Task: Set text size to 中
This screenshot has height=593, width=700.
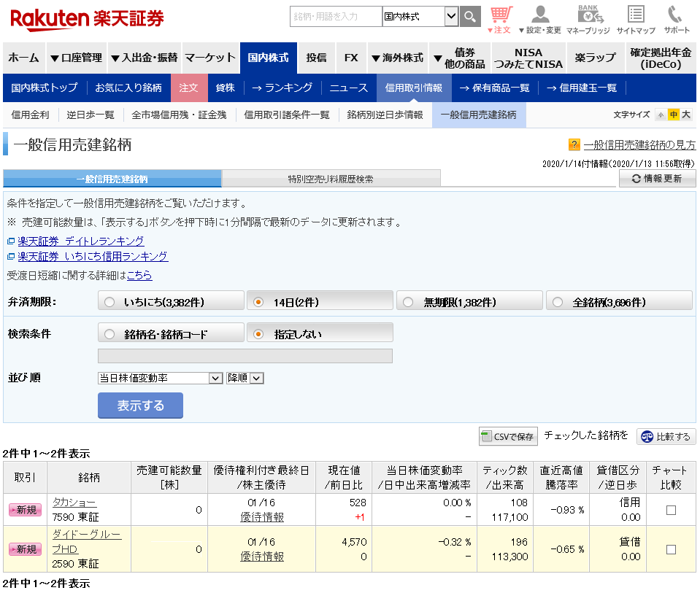Action: point(673,115)
